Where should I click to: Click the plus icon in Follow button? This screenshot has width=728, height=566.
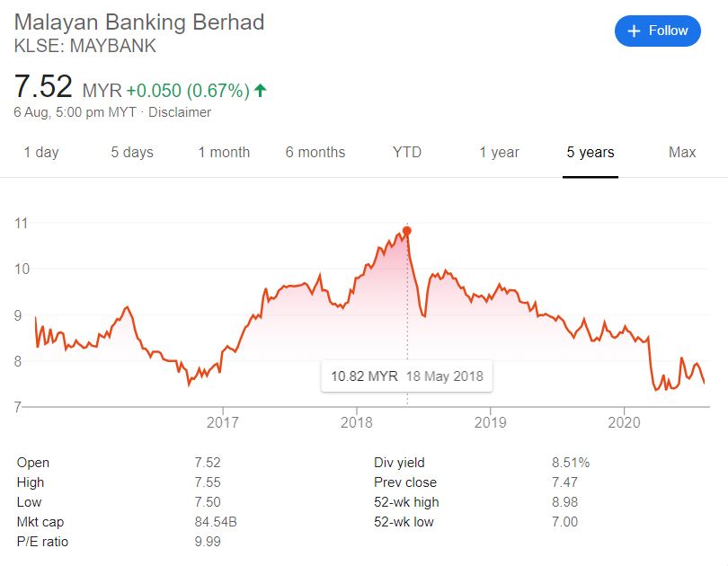click(x=634, y=31)
